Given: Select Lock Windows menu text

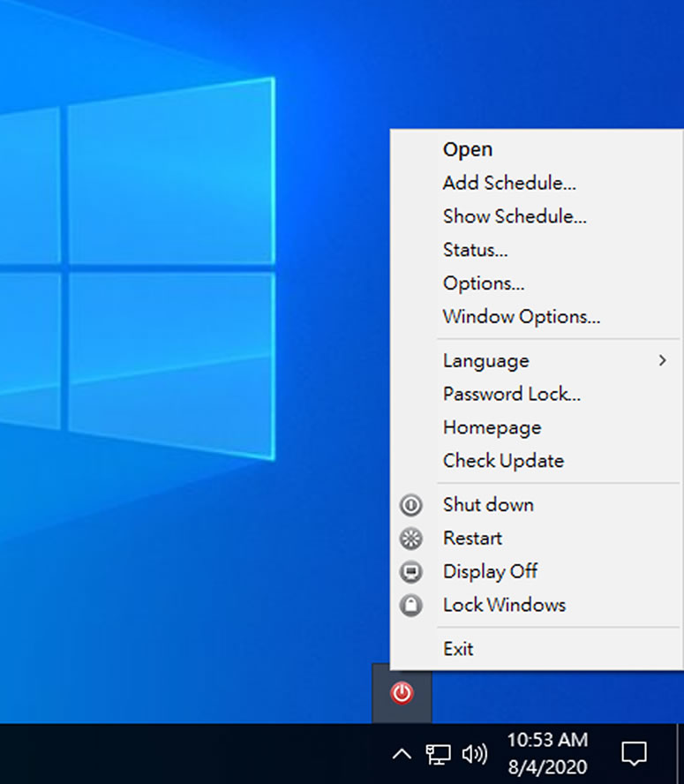Looking at the screenshot, I should [x=504, y=605].
